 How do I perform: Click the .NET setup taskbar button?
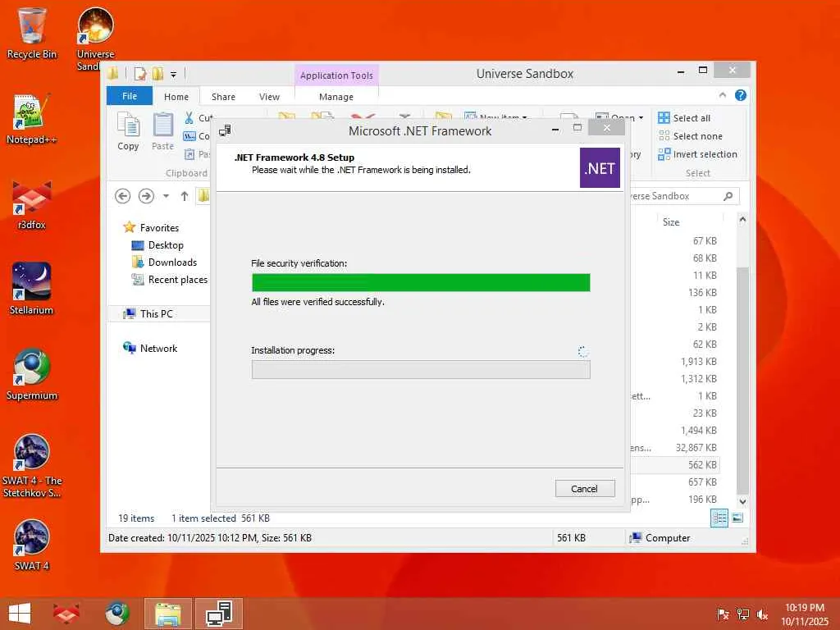pos(219,614)
